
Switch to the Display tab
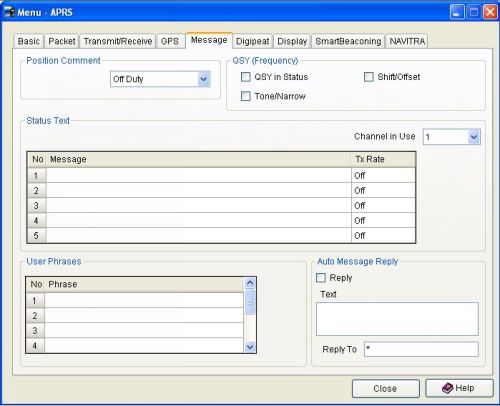point(292,41)
